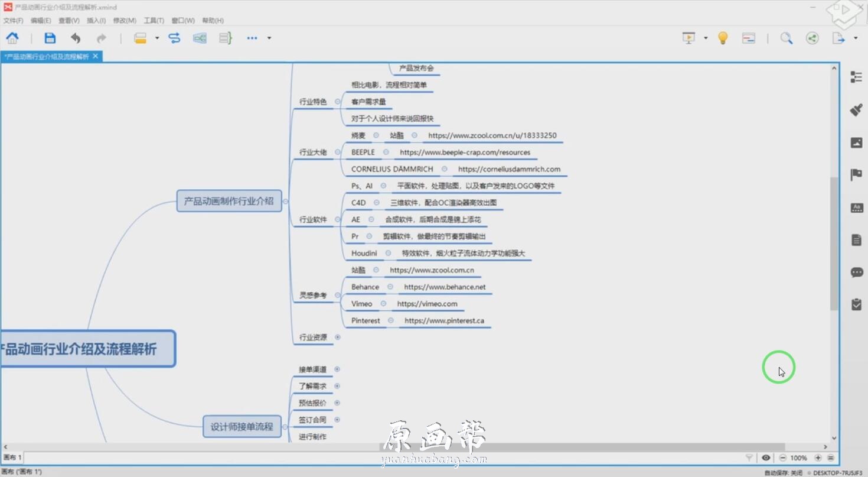Save the mind map file

point(50,38)
